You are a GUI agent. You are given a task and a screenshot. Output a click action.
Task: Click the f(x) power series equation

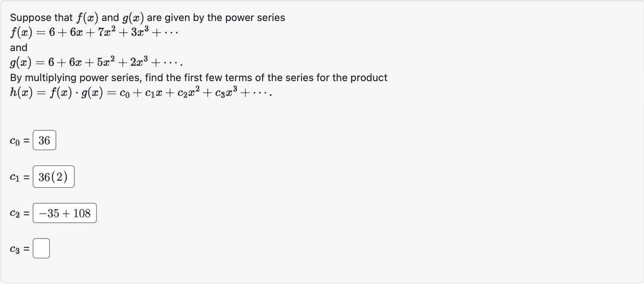tap(94, 32)
